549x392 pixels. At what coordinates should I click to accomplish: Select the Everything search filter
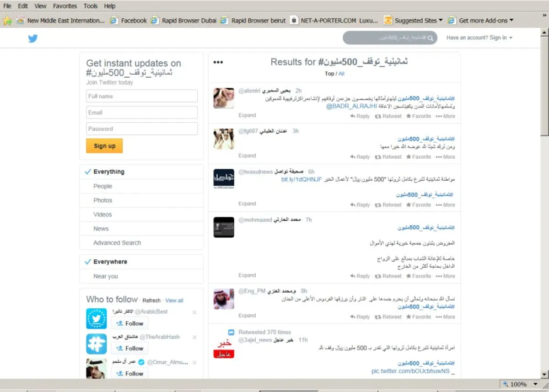pos(109,172)
